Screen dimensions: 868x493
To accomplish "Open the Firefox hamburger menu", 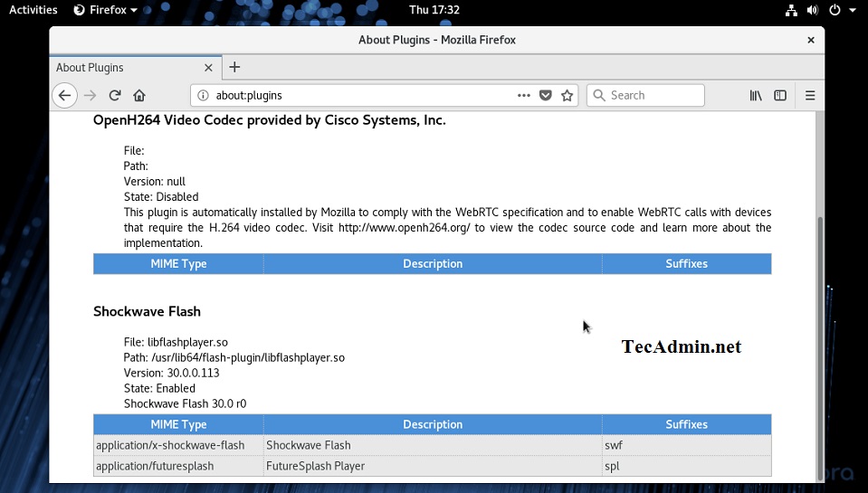I will [x=810, y=95].
